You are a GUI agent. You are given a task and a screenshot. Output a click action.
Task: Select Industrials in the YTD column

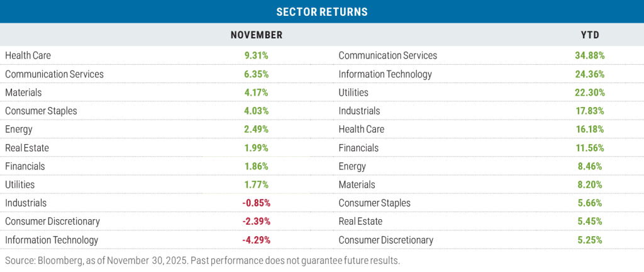359,111
